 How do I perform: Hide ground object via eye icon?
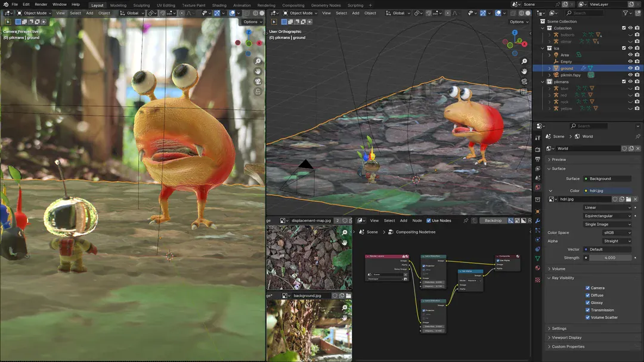[630, 68]
